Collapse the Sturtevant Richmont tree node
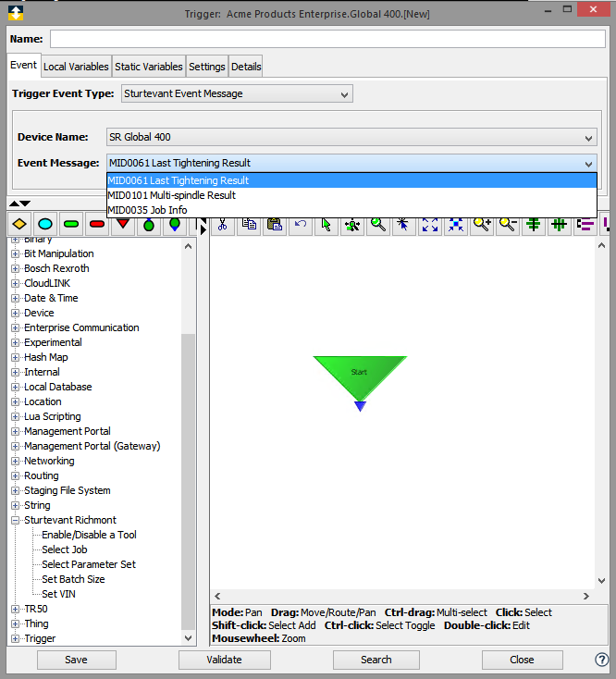The height and width of the screenshot is (679, 616). (15, 520)
